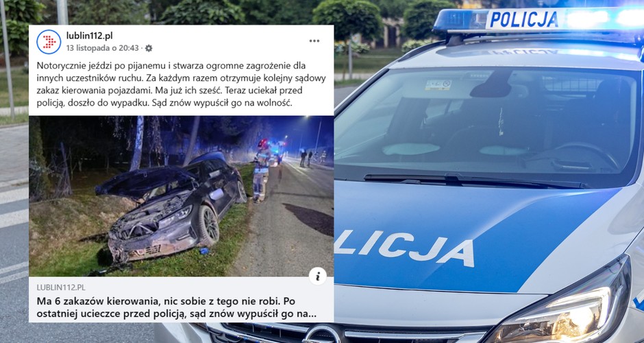Image resolution: width=644 pixels, height=343 pixels.
Task: Click the sticker on the police car windshield
Action: 438,85
